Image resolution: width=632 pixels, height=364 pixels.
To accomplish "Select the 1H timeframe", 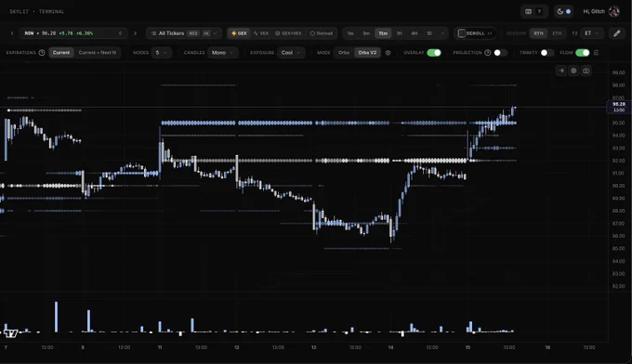I will (399, 33).
